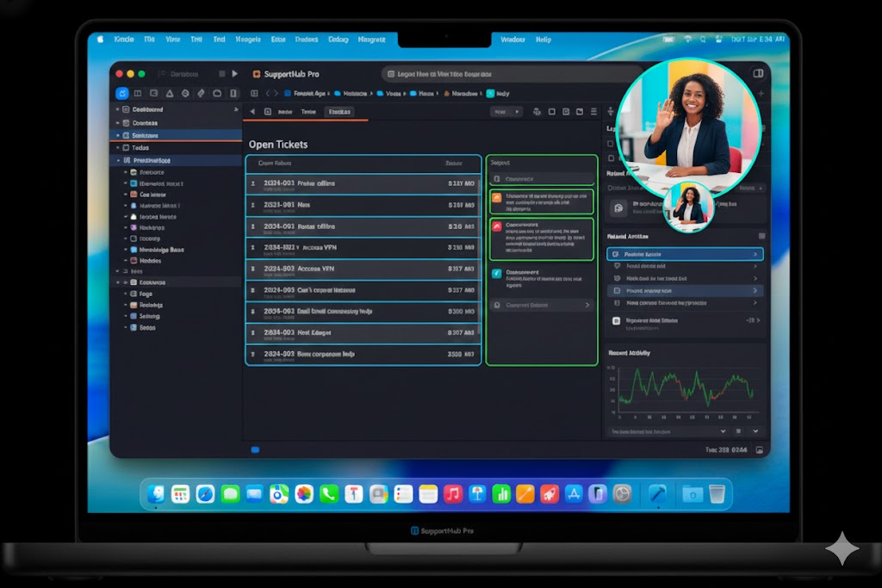Viewport: 882px width, 588px height.
Task: Select the highlighted tab above Open Tickets
Action: point(339,112)
